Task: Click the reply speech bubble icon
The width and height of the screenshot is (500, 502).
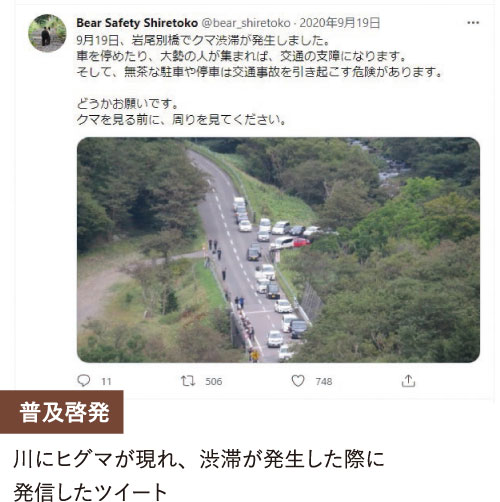Action: pyautogui.click(x=84, y=380)
